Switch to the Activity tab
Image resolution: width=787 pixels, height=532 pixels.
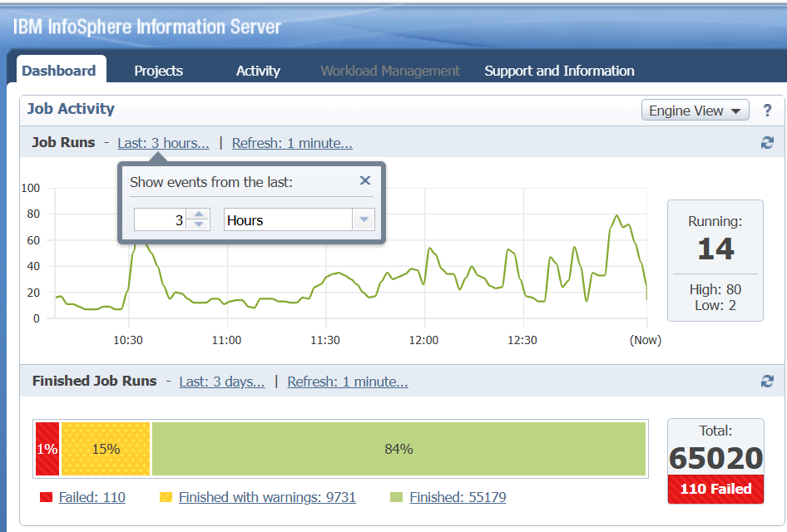258,71
